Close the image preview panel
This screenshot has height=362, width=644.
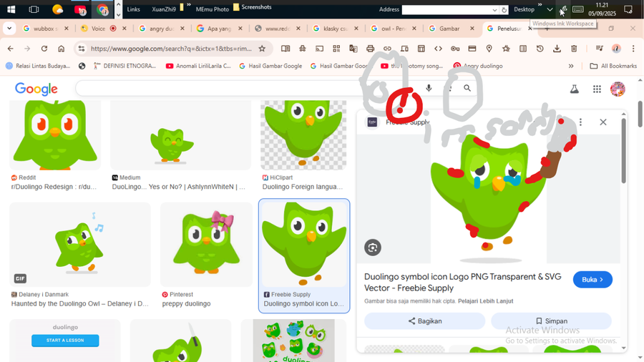click(x=603, y=122)
